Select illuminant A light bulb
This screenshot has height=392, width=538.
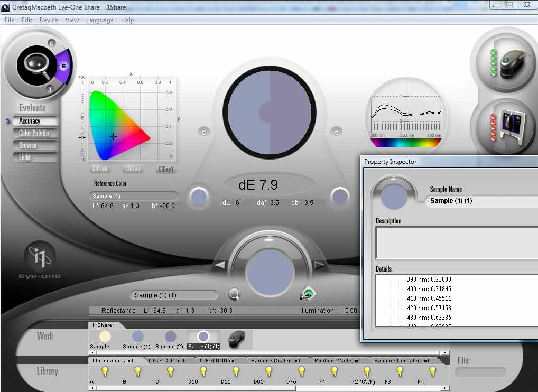coord(105,371)
